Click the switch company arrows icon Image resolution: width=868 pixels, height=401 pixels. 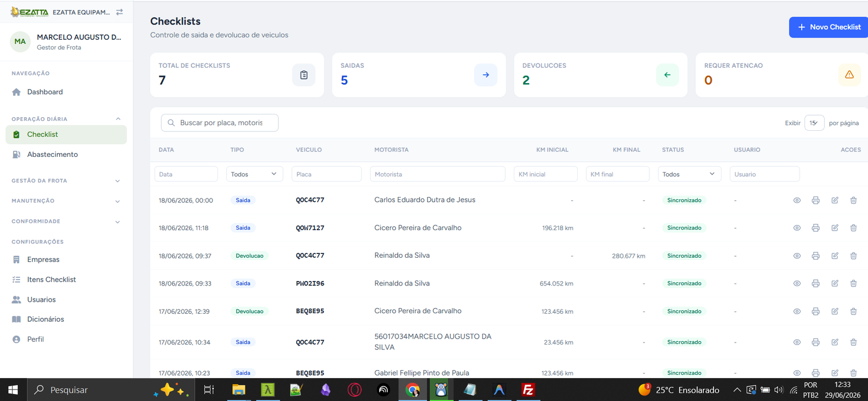click(119, 12)
